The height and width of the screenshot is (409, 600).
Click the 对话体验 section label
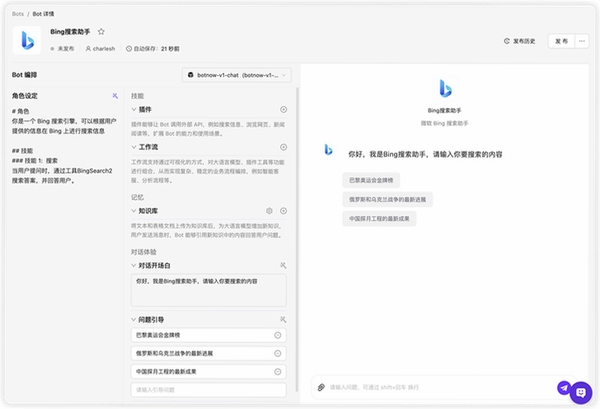[x=144, y=252]
